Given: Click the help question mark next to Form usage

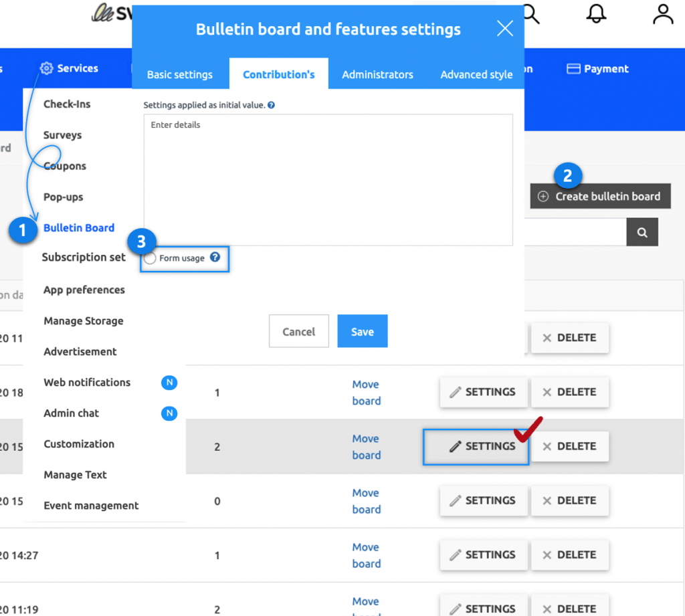Looking at the screenshot, I should point(214,257).
